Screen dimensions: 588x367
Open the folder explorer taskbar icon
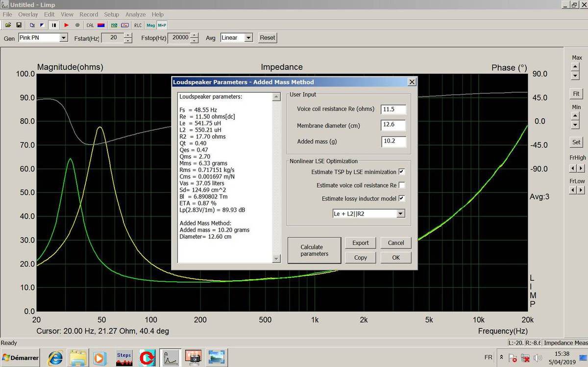[77, 358]
